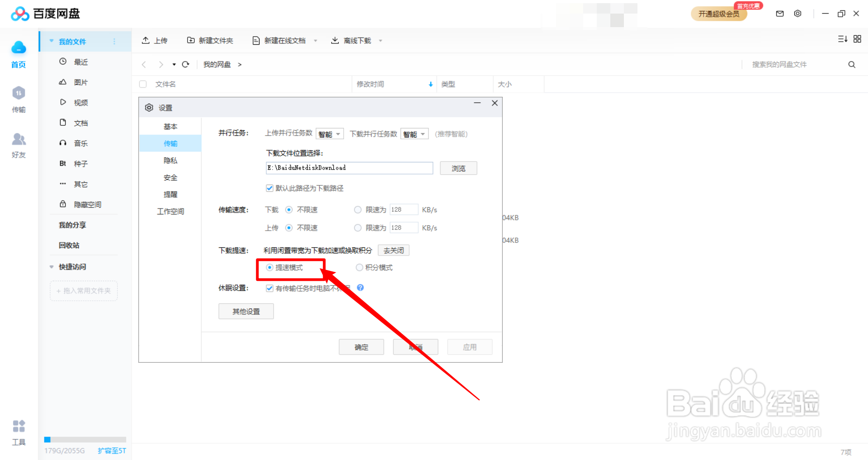Open the mail notification envelope icon
The height and width of the screenshot is (460, 868).
(x=779, y=14)
